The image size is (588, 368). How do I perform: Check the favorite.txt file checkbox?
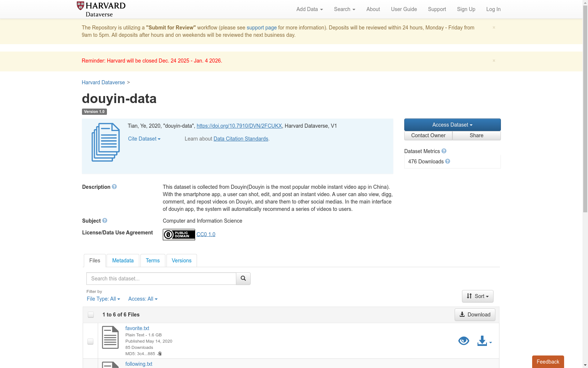[x=90, y=342]
